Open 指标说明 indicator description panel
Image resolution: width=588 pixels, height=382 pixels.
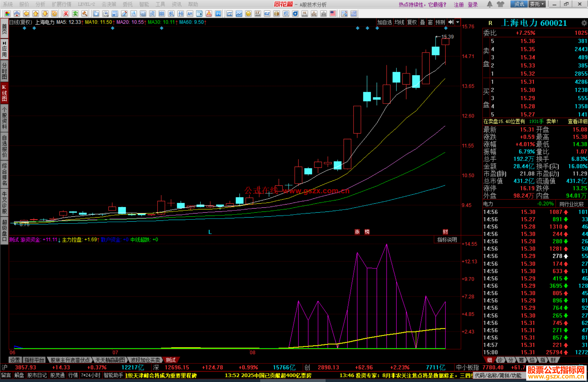[447, 240]
